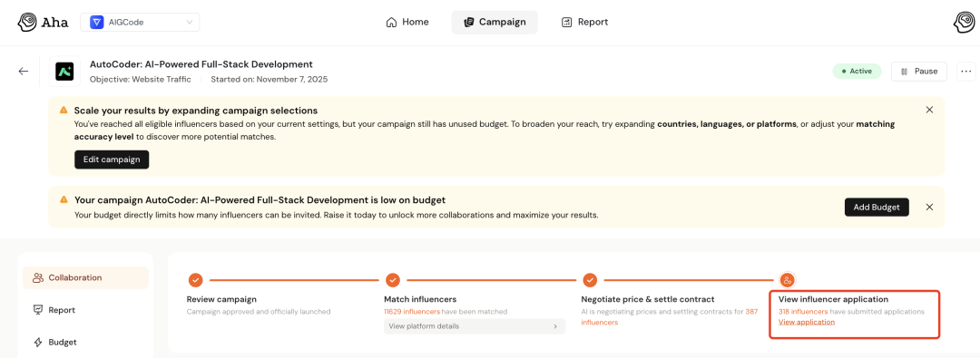
Task: Click the Report chart icon in top navigation
Action: point(567,23)
